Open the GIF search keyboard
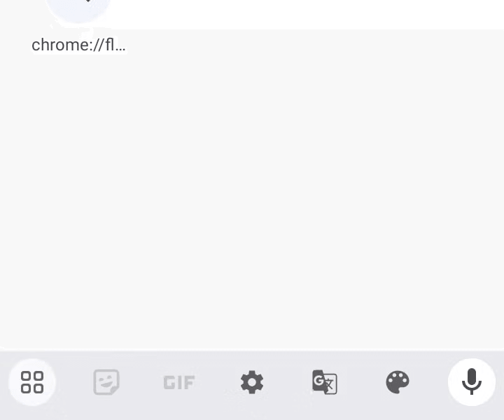The width and height of the screenshot is (504, 420). tap(179, 382)
